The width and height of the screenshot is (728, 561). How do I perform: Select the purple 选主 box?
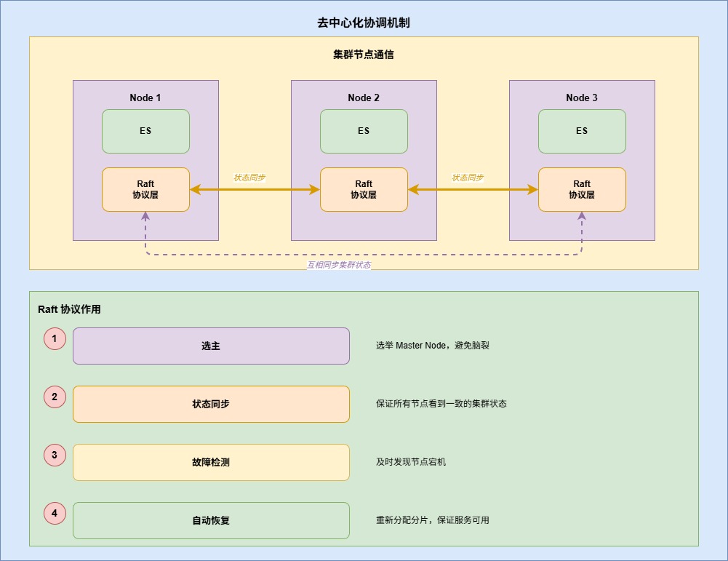tap(211, 346)
